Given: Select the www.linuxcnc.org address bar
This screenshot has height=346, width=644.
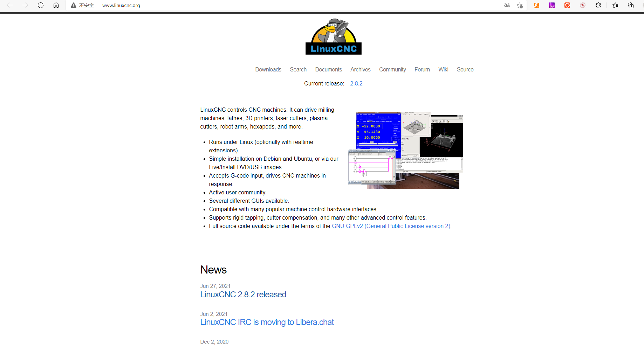Looking at the screenshot, I should click(121, 6).
